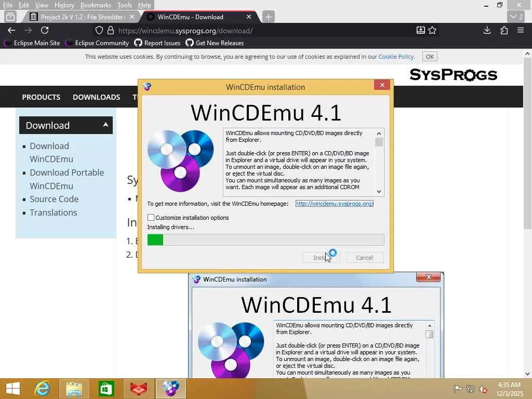Click the disabled Install button
This screenshot has height=399, width=532.
[321, 258]
